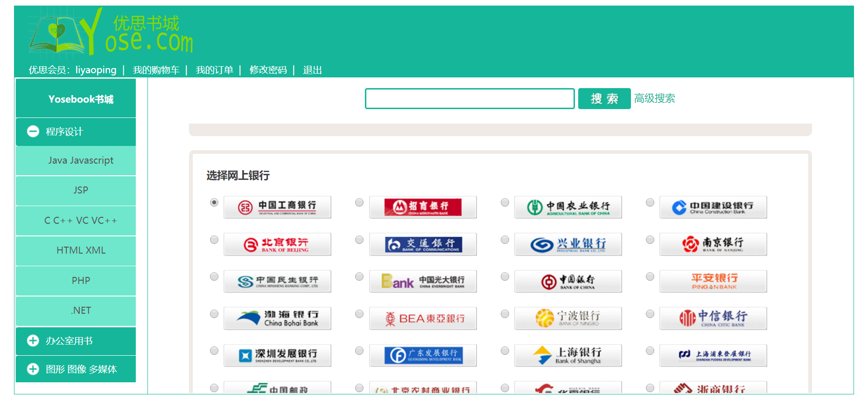The height and width of the screenshot is (400, 868).
Task: Select the 渤海银行 radio button
Action: 214,314
